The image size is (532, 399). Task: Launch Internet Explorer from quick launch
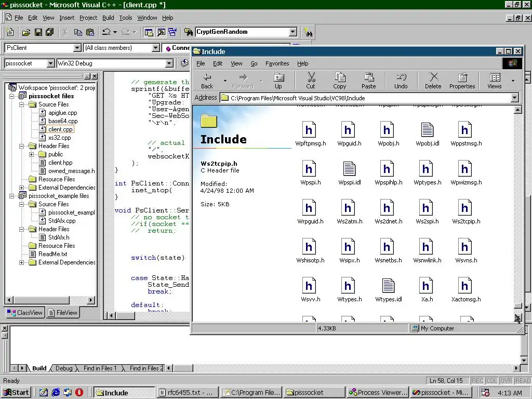(x=56, y=393)
